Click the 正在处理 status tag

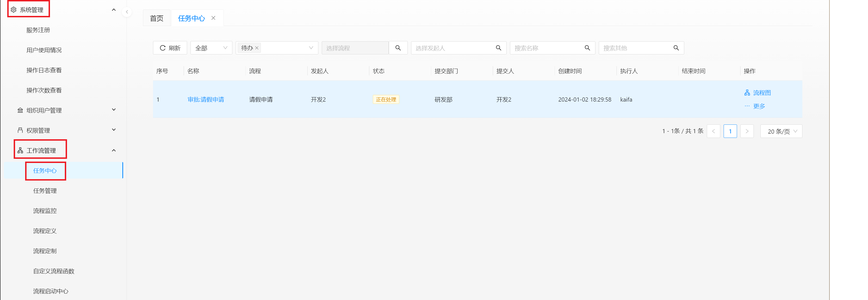click(x=386, y=100)
